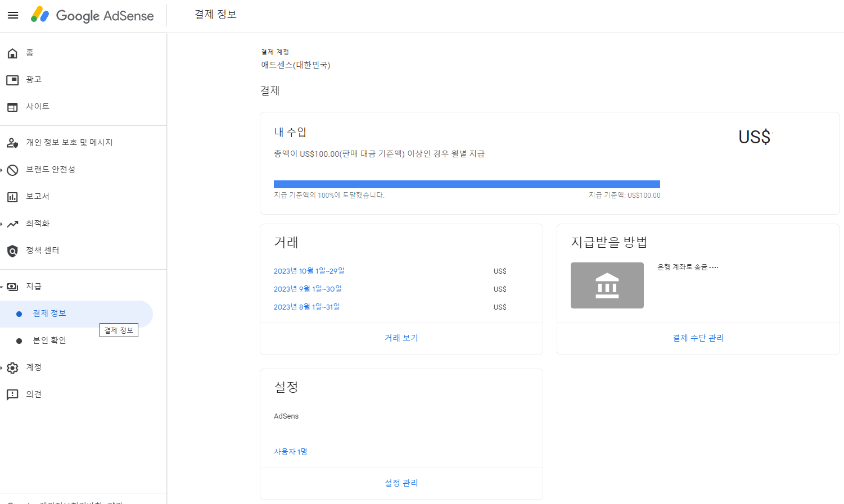Click the 정책 센터 shield icon
The image size is (844, 504).
click(x=12, y=251)
